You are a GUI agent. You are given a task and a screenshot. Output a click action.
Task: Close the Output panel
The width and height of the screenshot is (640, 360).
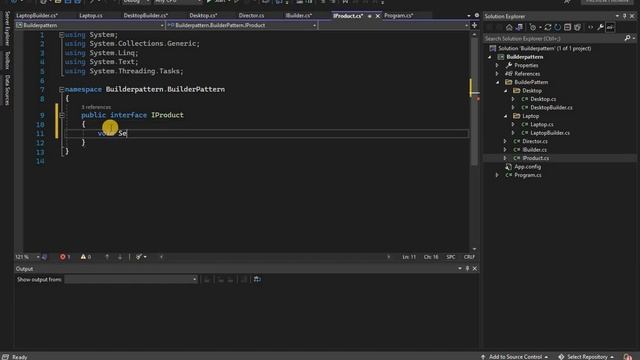click(475, 269)
